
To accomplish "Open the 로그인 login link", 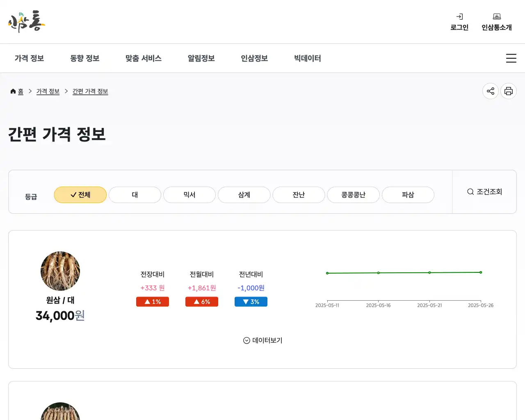I will click(459, 22).
